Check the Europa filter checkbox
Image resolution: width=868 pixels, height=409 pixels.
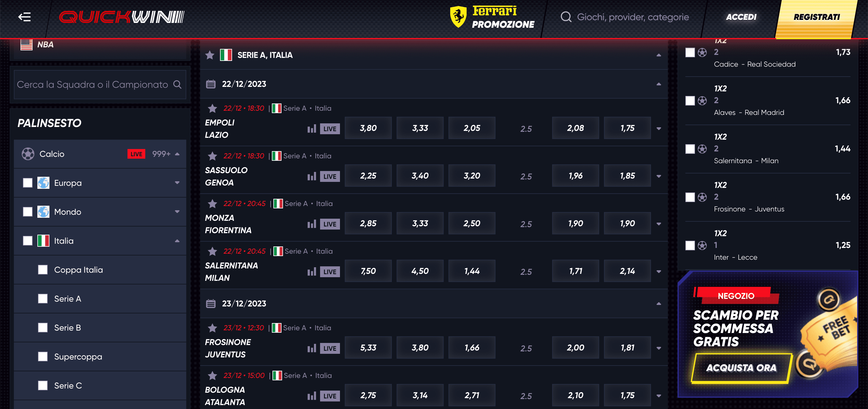(27, 183)
